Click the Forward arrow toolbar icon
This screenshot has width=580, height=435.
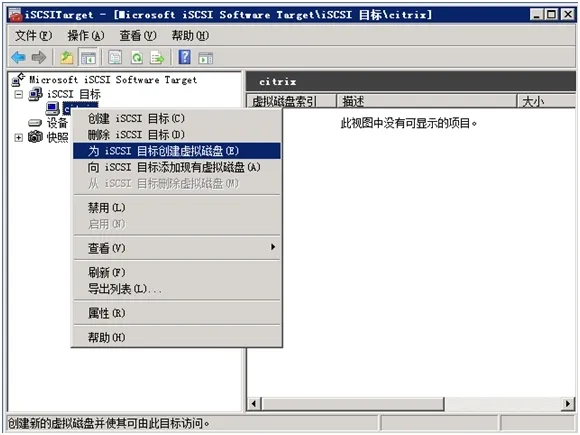pos(39,57)
